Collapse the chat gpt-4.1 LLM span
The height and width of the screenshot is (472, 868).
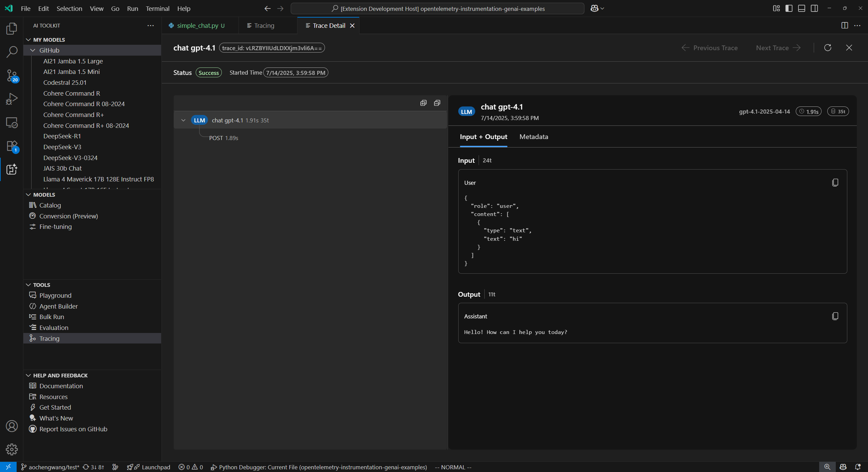click(183, 120)
